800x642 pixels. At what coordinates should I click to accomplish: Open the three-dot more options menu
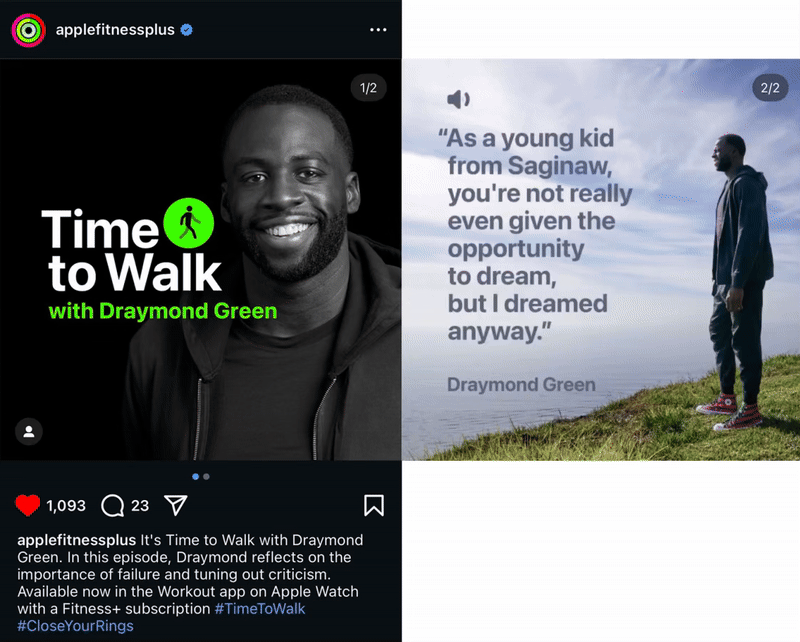(x=378, y=30)
